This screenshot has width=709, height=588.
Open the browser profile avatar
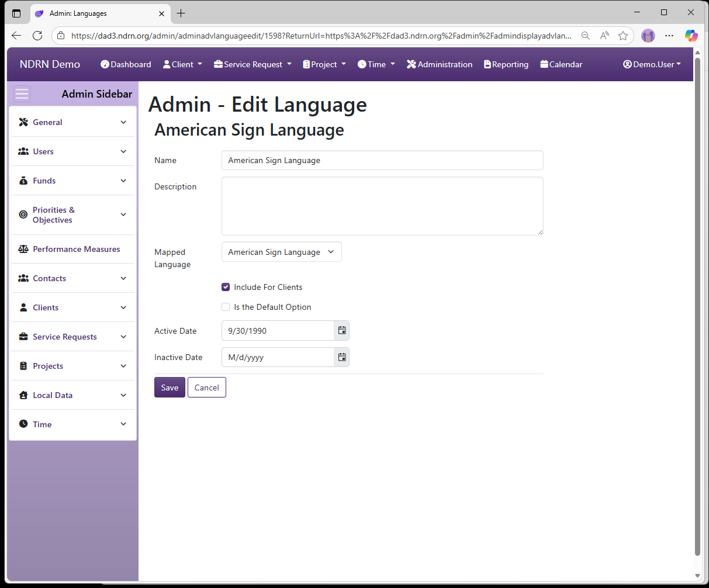click(x=648, y=36)
